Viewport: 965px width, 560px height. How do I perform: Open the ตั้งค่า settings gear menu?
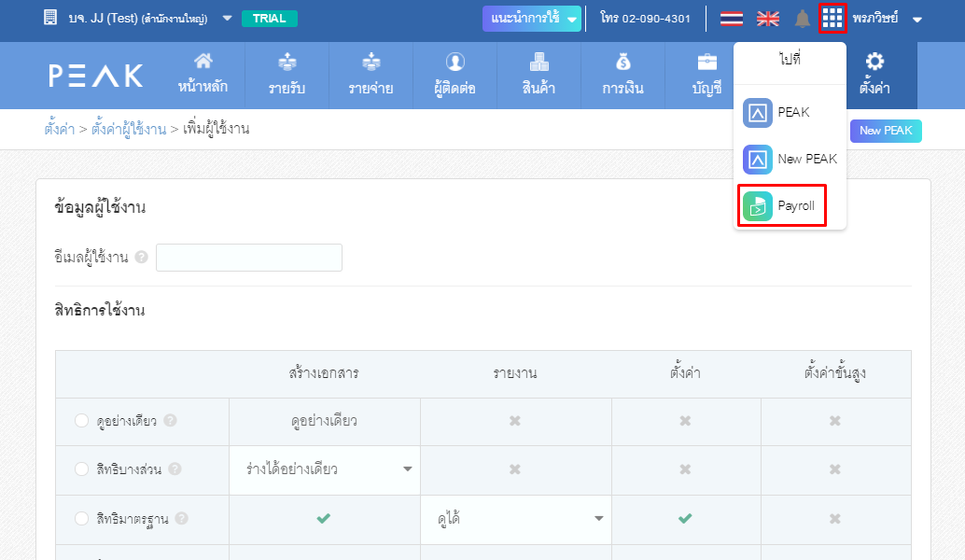pos(874,75)
